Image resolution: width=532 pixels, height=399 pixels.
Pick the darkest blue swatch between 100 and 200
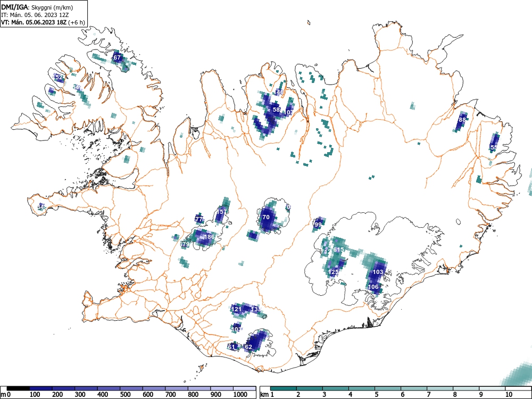[41, 388]
